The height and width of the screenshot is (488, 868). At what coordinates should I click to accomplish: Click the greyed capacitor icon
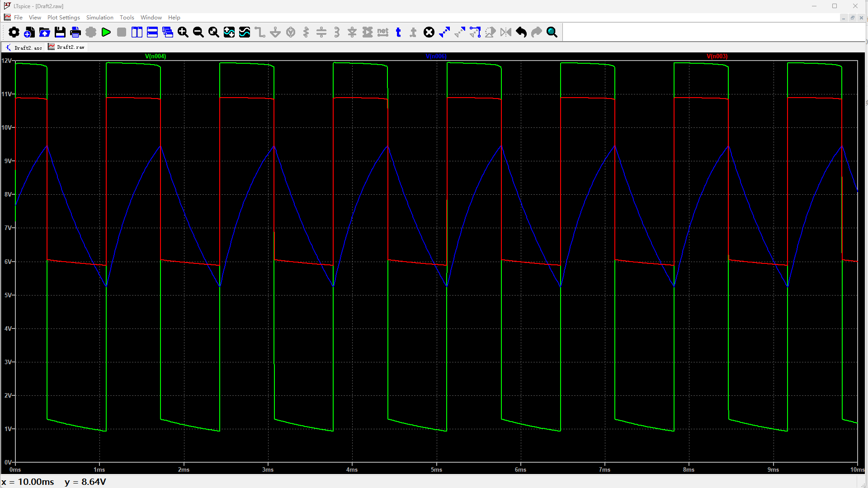pos(321,32)
